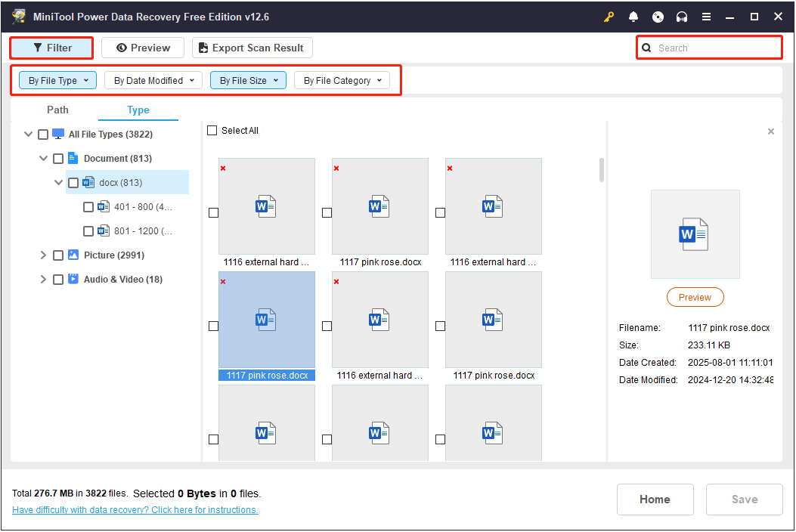This screenshot has width=796, height=532.
Task: Open the By File Type dropdown
Action: [57, 80]
